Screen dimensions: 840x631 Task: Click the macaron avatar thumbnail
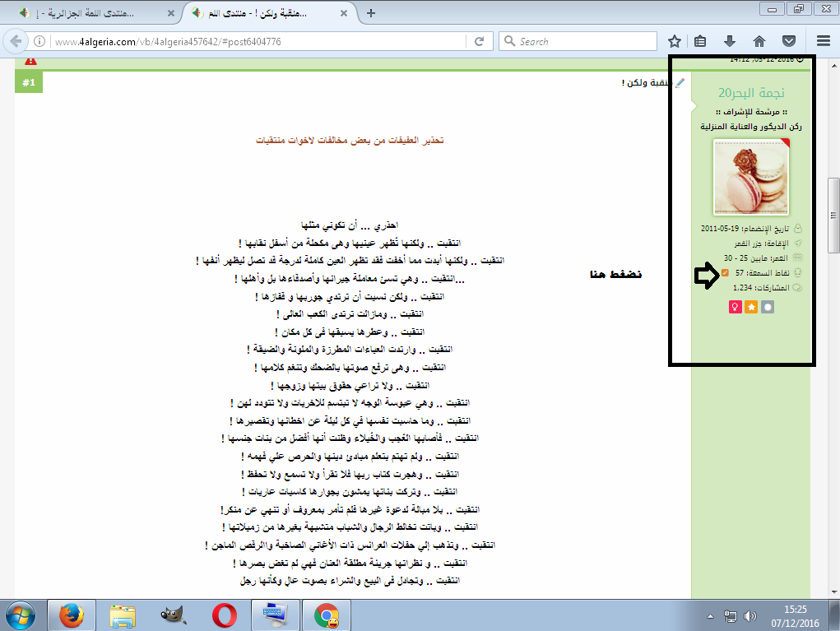tap(751, 177)
